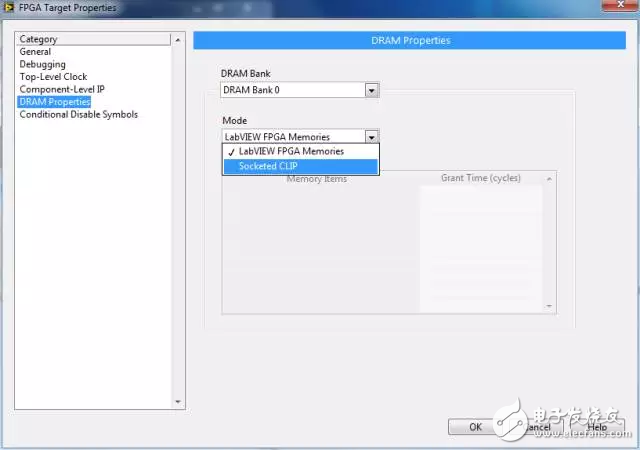This screenshot has height=450, width=640.
Task: Open the Debugging category
Action: (42, 64)
